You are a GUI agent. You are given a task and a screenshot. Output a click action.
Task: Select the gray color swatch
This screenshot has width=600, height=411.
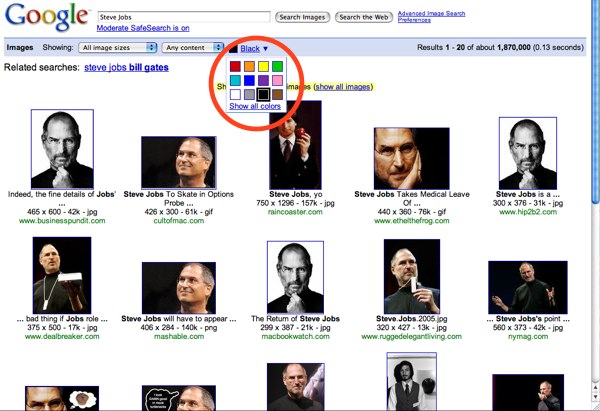pos(249,95)
